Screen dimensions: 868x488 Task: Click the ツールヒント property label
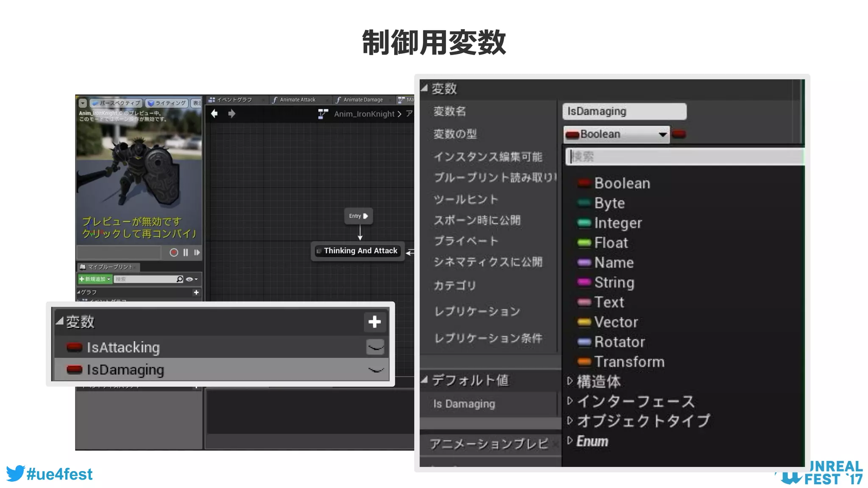pyautogui.click(x=466, y=199)
